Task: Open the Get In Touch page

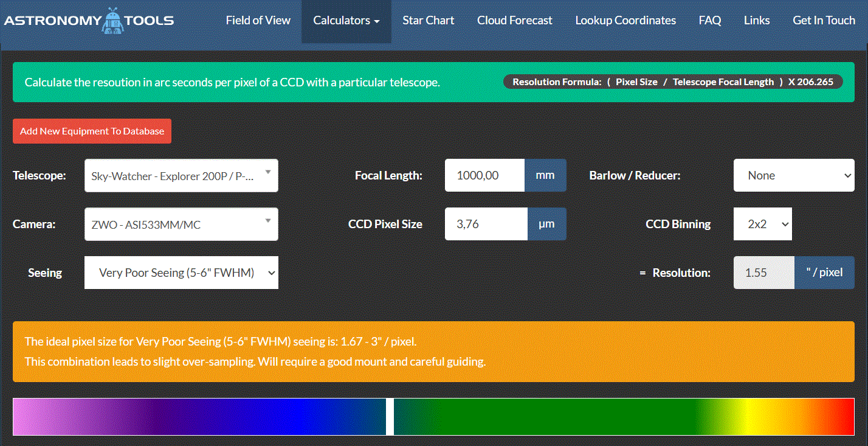Action: pos(824,20)
